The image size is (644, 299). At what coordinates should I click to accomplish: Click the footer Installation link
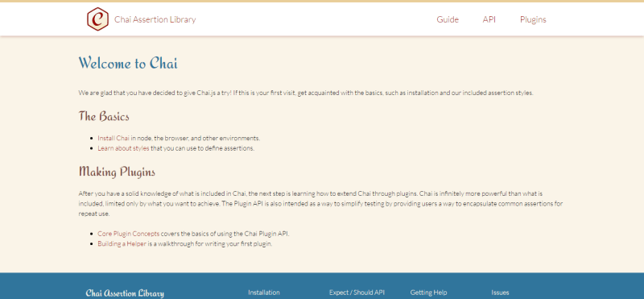264,293
